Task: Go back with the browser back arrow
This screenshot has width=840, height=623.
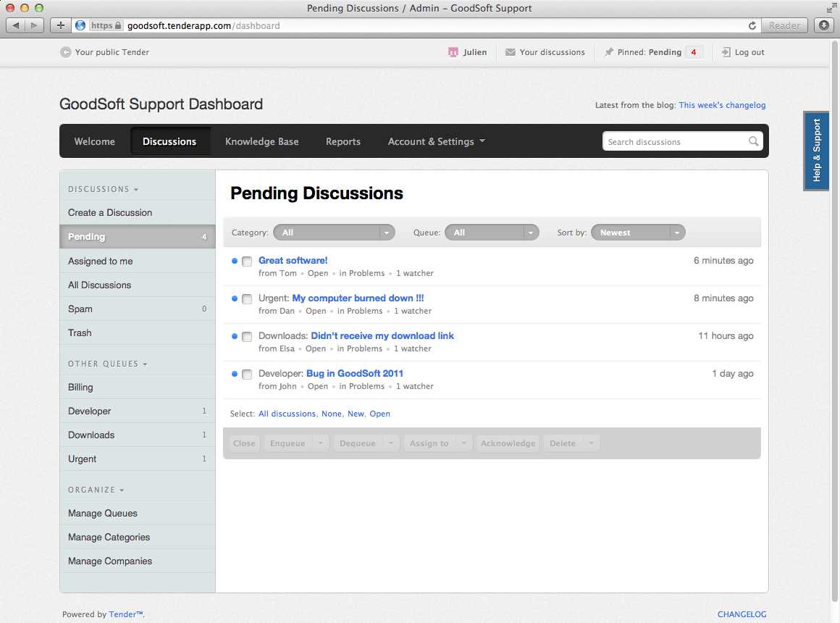Action: point(15,25)
